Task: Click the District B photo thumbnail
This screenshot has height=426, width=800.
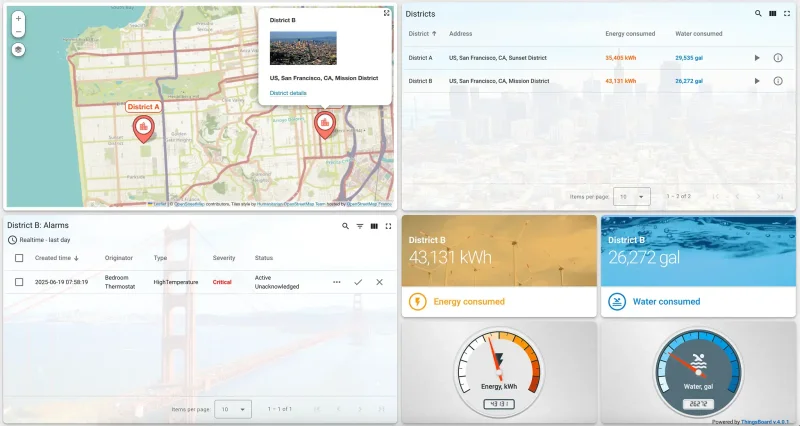Action: click(303, 48)
